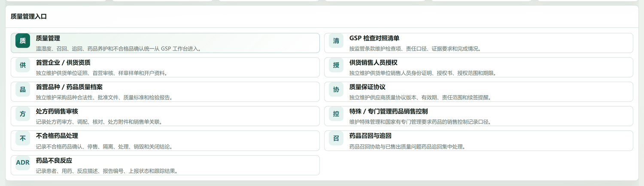Click description 记录处方药审方、调配
This screenshot has width=644, height=186.
(x=99, y=122)
